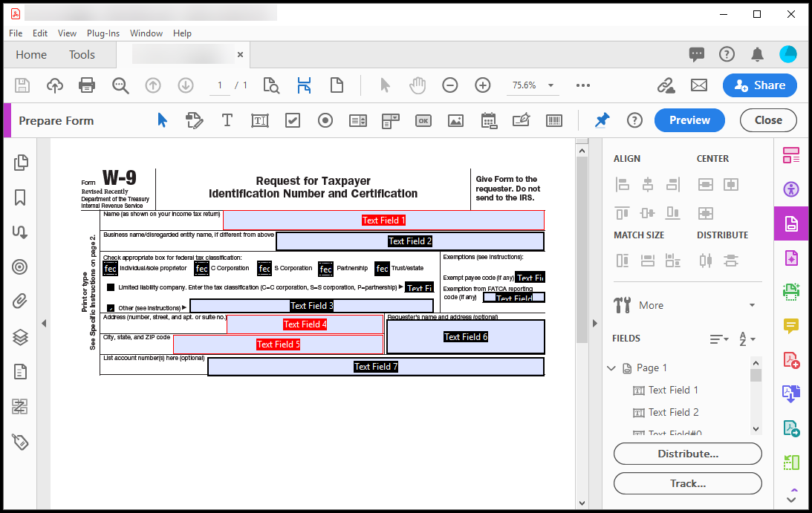
Task: Close the Prepare Form toolbar
Action: 768,120
